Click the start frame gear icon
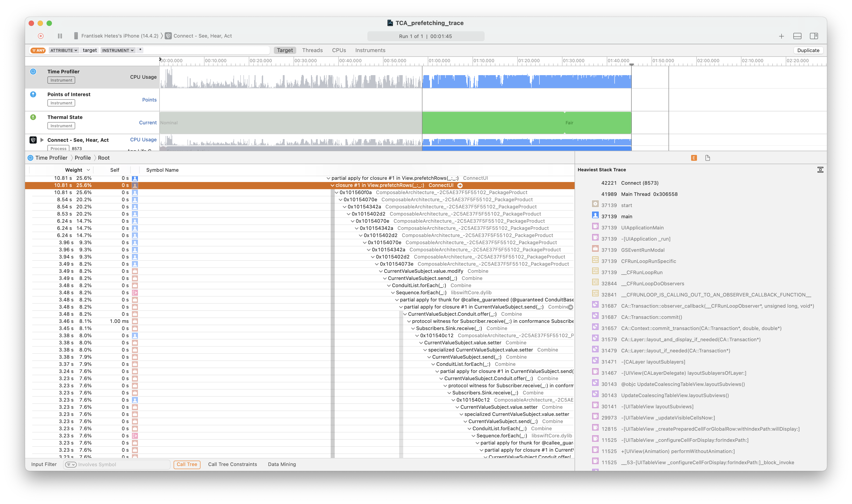 tap(595, 204)
